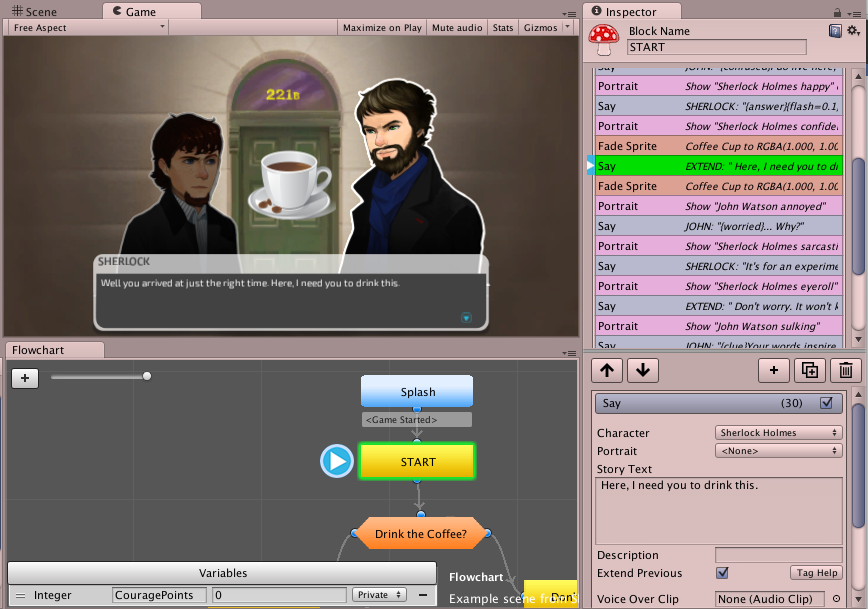Toggle the Say command enabled checkbox
Screen dimensions: 868x609
[x=826, y=403]
